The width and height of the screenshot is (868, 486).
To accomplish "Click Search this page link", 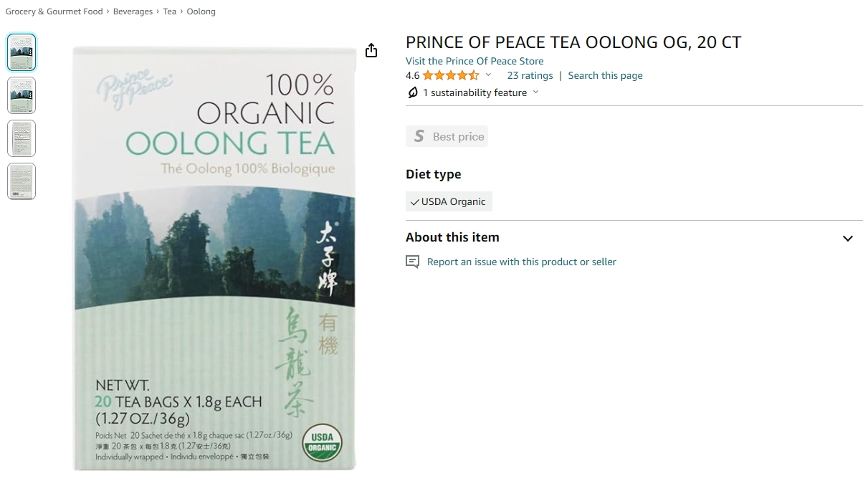I will pos(606,75).
